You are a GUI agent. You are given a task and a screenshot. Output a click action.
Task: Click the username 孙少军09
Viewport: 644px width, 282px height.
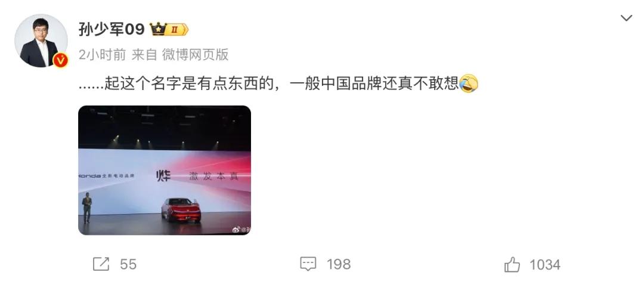(112, 29)
